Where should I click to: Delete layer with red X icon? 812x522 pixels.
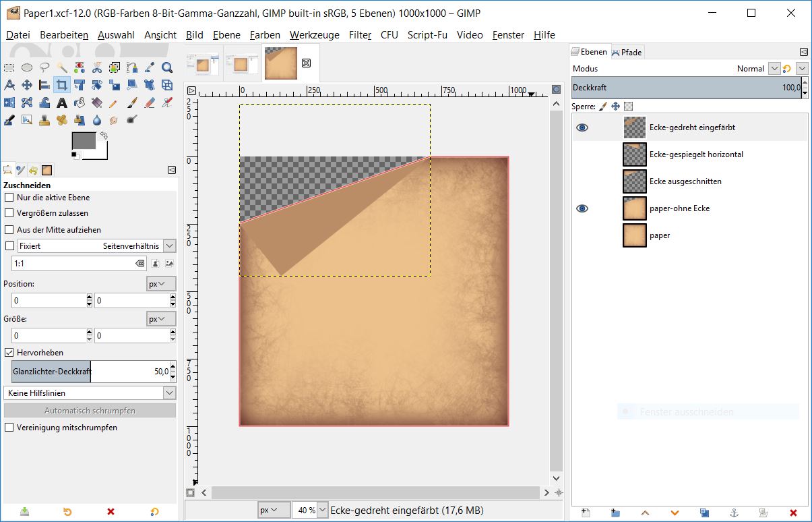(x=793, y=513)
